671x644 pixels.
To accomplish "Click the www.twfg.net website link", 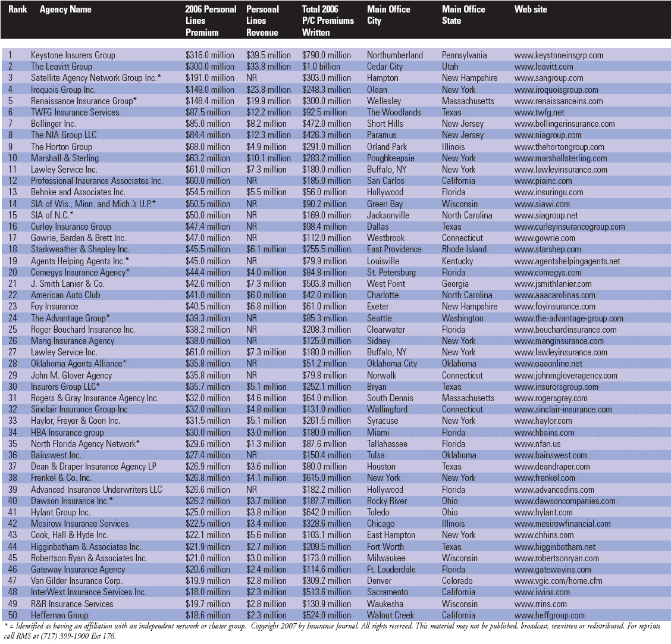I will pyautogui.click(x=540, y=112).
